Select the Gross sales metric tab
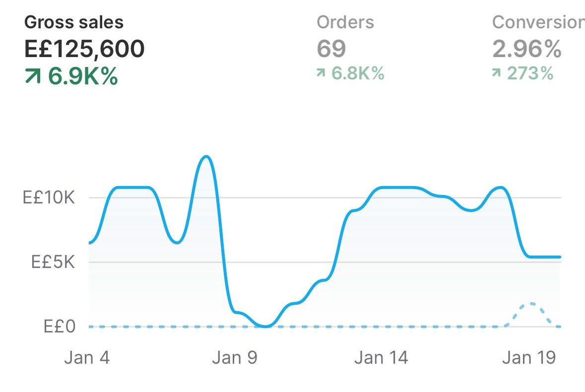 click(x=74, y=22)
